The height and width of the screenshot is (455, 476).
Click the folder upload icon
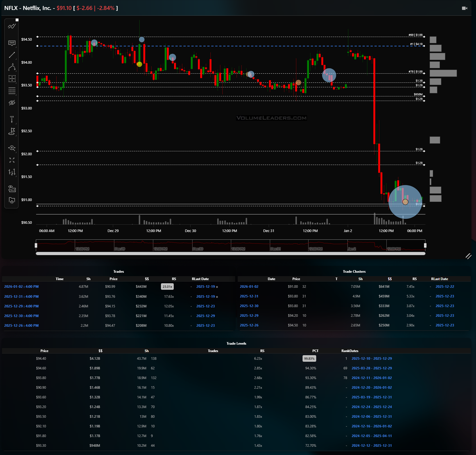coord(12,200)
